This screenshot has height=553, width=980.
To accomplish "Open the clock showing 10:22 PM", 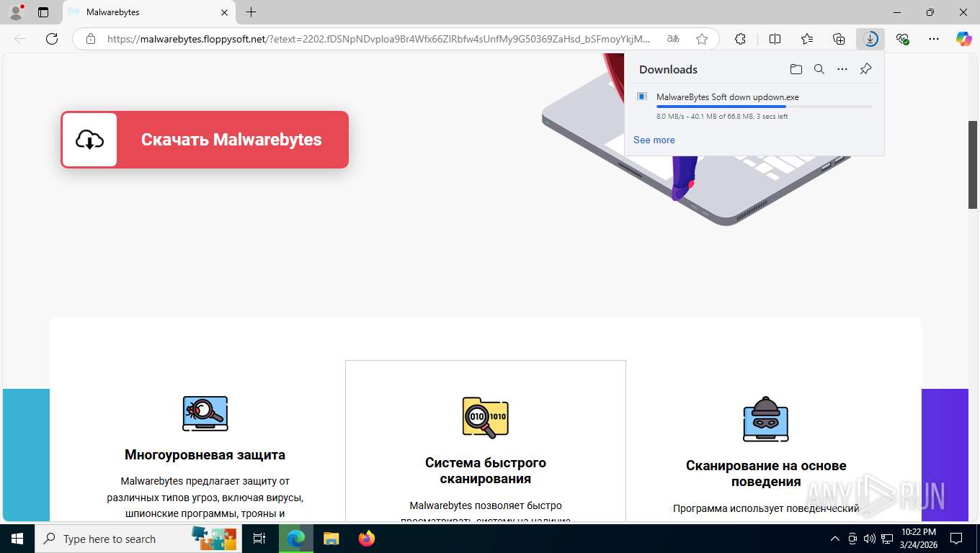I will tap(918, 539).
